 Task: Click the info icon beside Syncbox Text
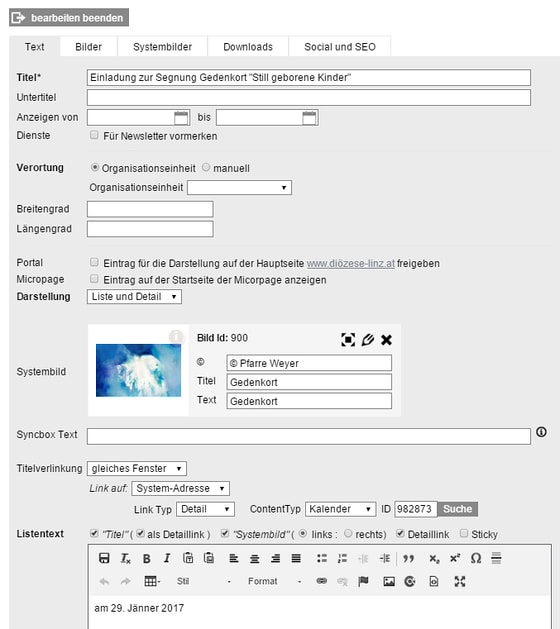point(541,432)
